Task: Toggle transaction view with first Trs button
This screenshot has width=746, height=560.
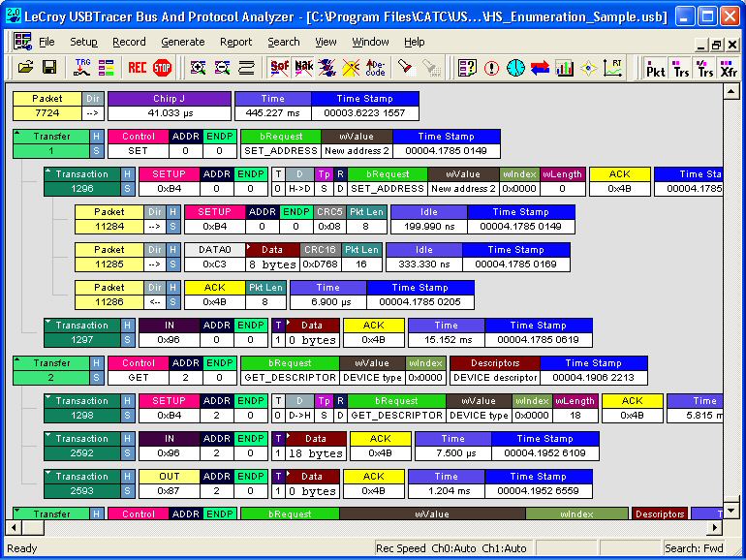Action: tap(681, 68)
